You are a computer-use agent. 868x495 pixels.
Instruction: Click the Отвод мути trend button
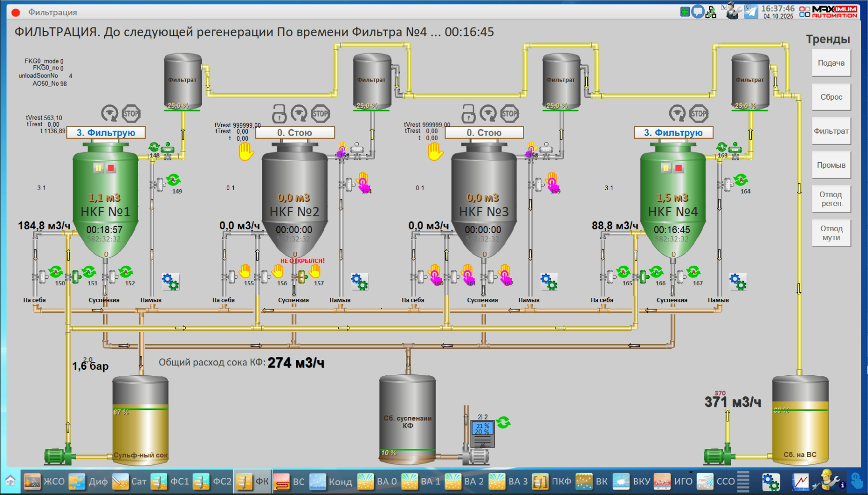831,233
